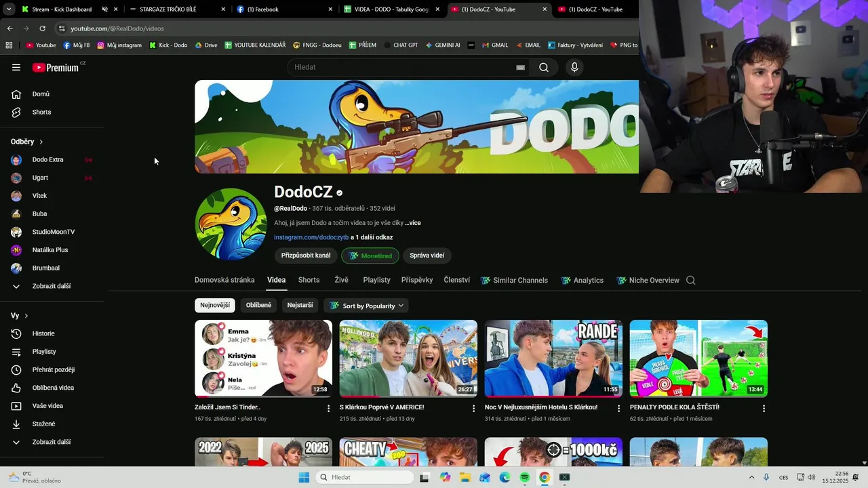Screen dimensions: 868x488
Task: Click 'Noc V Nejluxusnějším Hotelu S Klárkou!' title
Action: (541, 407)
